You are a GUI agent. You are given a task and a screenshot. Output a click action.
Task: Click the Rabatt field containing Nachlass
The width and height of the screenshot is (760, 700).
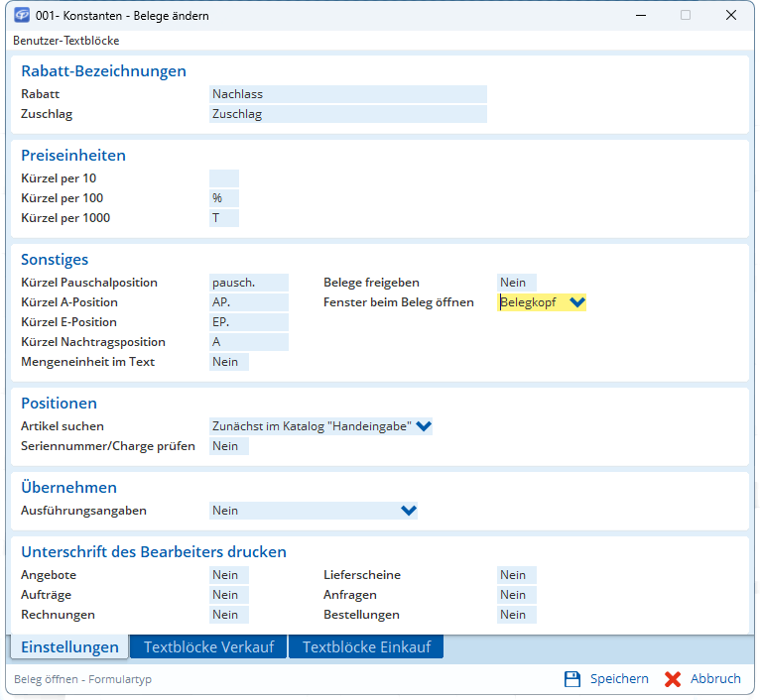click(x=347, y=94)
